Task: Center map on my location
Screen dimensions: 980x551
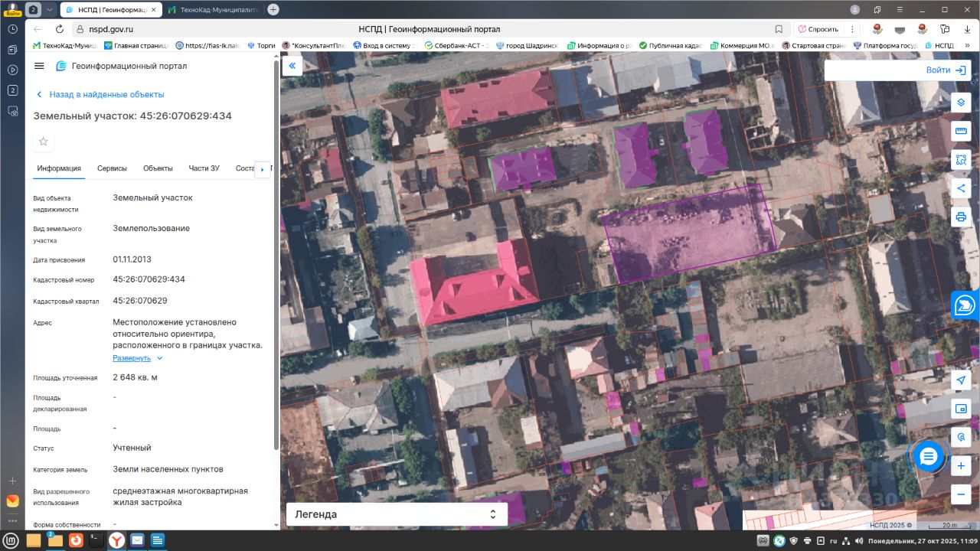Action: pyautogui.click(x=961, y=380)
